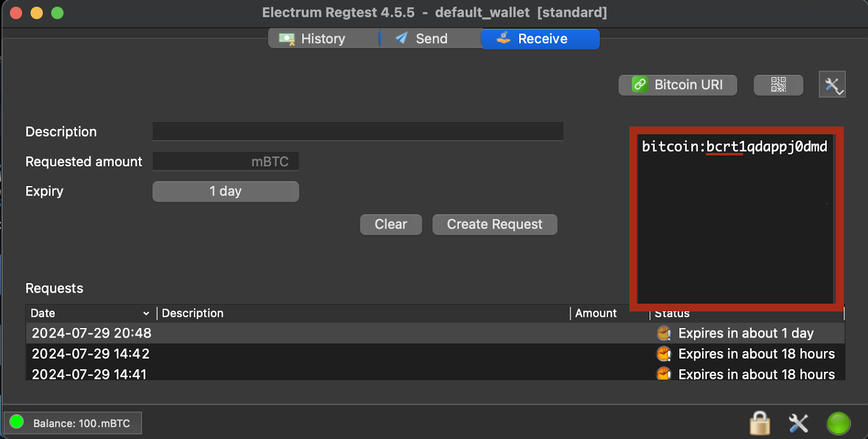The width and height of the screenshot is (868, 439).
Task: Open the Send tab
Action: click(431, 38)
